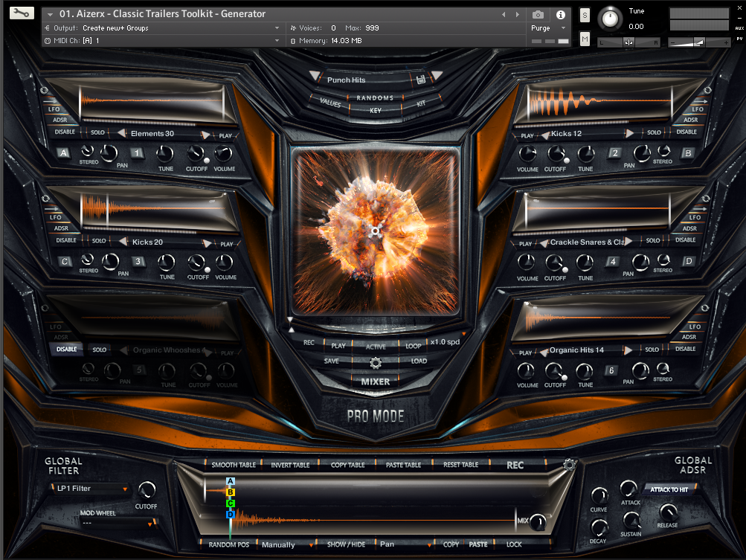Switch to PRO MODE
Screen dimensions: 746x560
click(x=376, y=416)
